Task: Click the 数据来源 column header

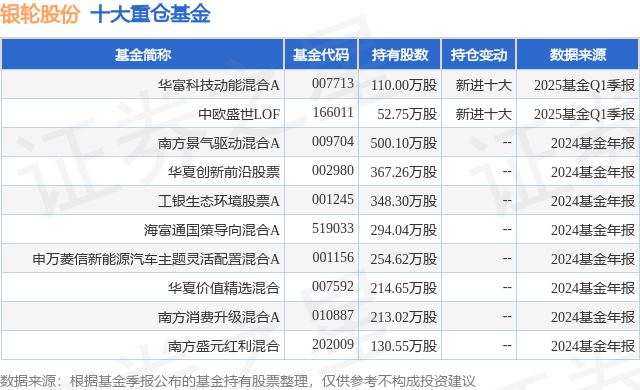Action: (x=578, y=55)
